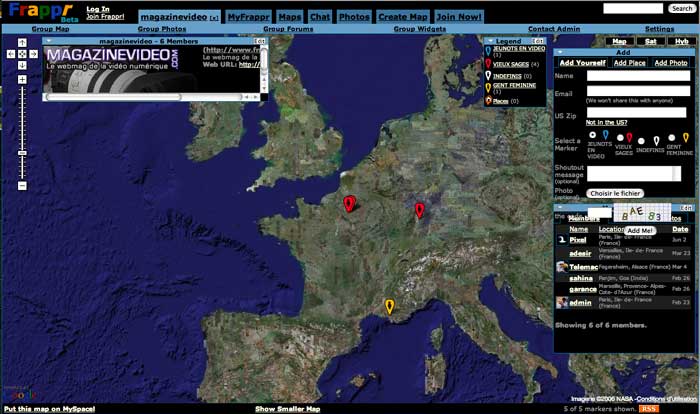Open Group Forums in submenu

(x=288, y=29)
